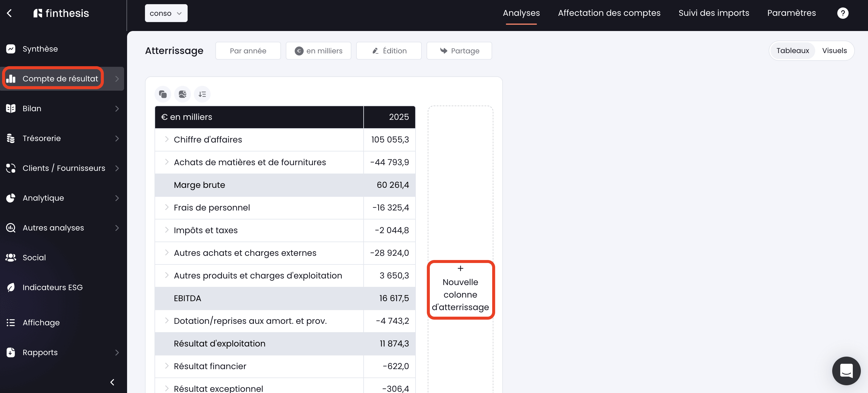Open the chat support bubble

846,370
